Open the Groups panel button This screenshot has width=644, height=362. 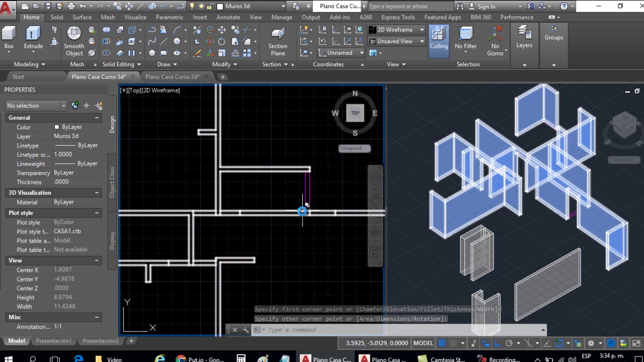point(554,33)
